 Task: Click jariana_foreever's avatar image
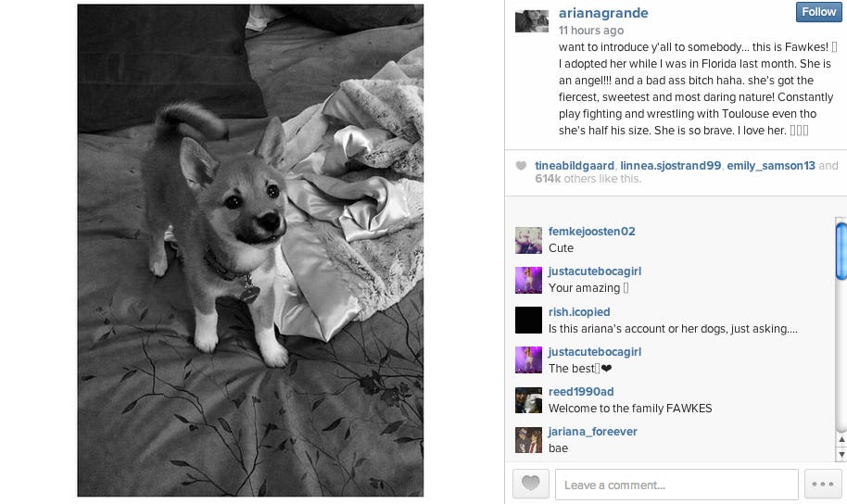(528, 440)
